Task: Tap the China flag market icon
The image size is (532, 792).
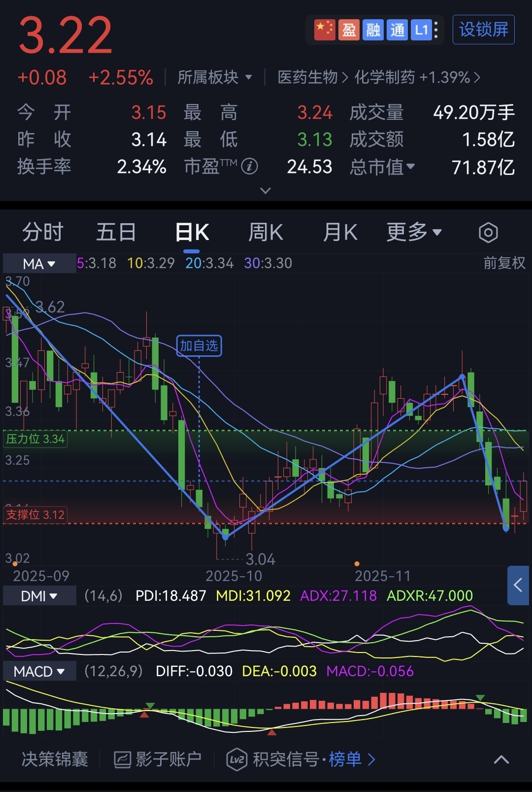Action: click(x=325, y=30)
